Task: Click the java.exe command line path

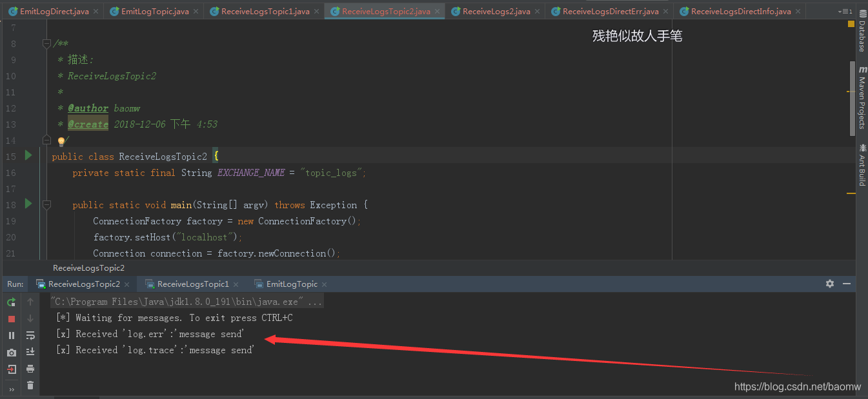Action: click(187, 302)
